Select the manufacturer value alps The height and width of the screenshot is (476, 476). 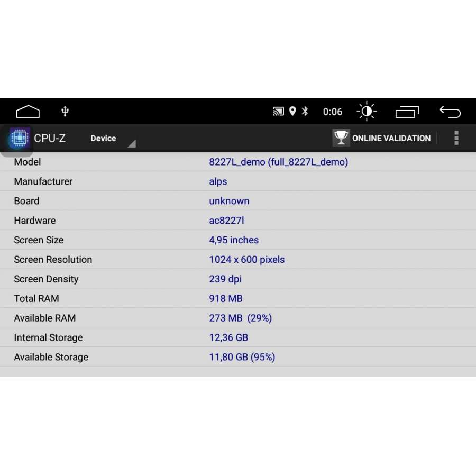pyautogui.click(x=218, y=182)
